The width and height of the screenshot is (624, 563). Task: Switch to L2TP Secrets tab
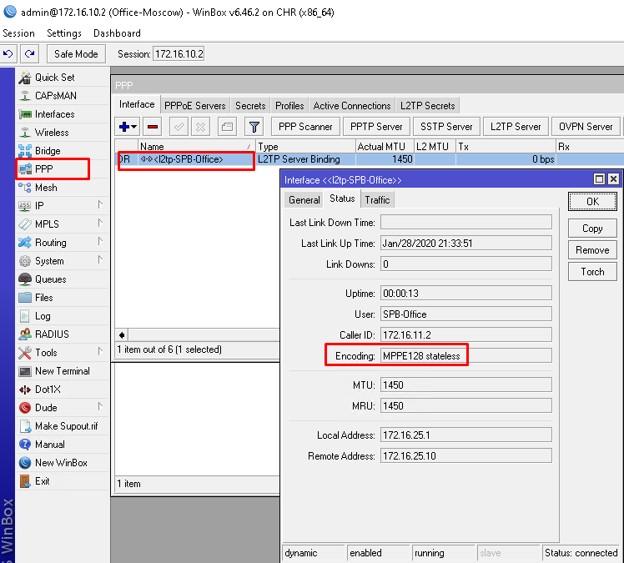tap(427, 106)
